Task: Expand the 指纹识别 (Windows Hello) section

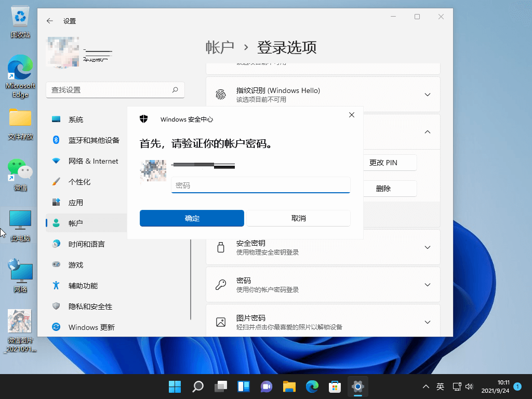Action: (427, 94)
